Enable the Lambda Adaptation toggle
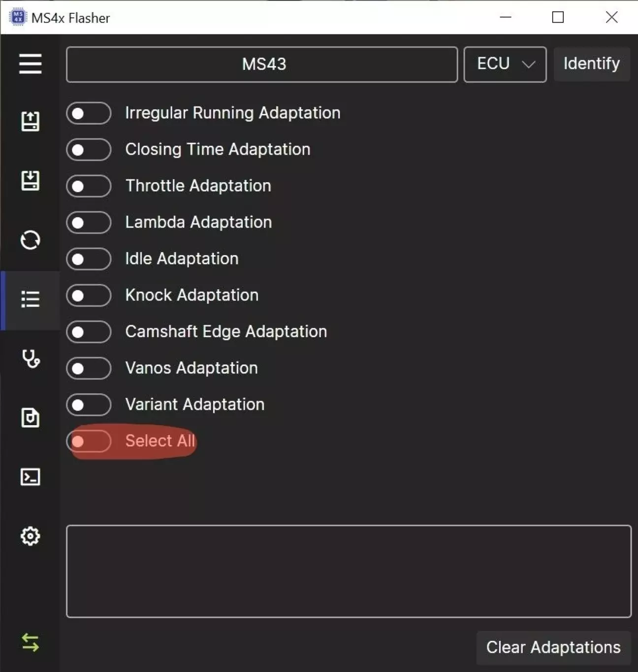 [89, 223]
